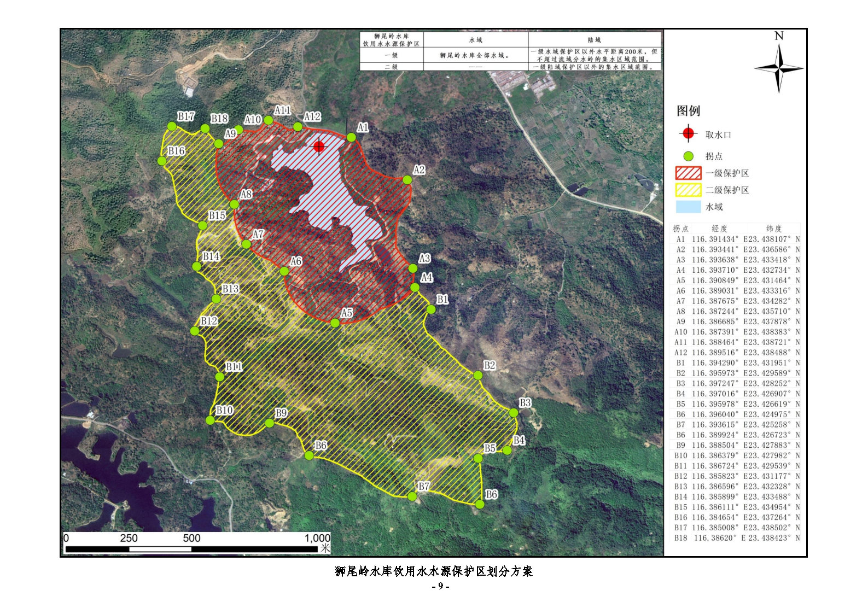Screen dimensions: 868x614
Task: Click the 图例 legend heading
Action: tap(688, 111)
